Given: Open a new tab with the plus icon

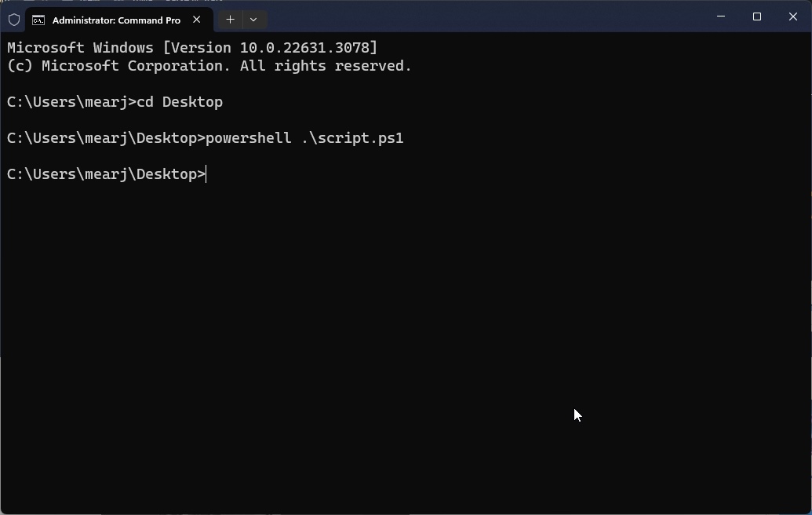Looking at the screenshot, I should pyautogui.click(x=230, y=20).
